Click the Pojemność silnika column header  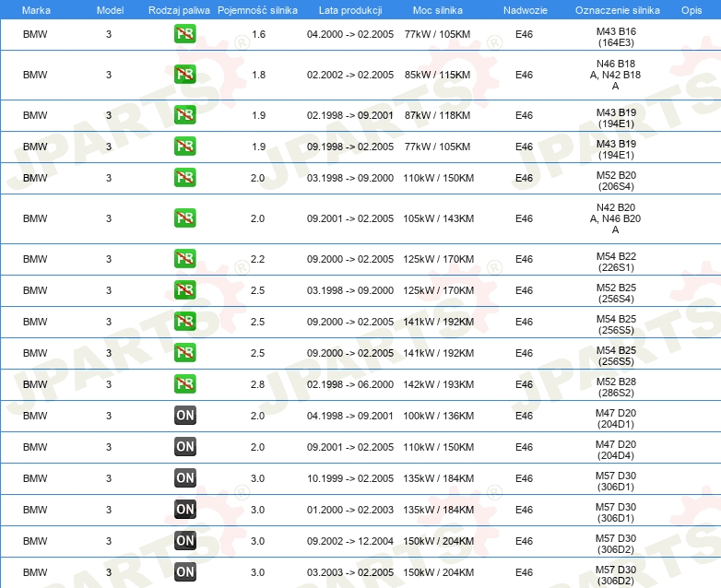[x=257, y=10]
